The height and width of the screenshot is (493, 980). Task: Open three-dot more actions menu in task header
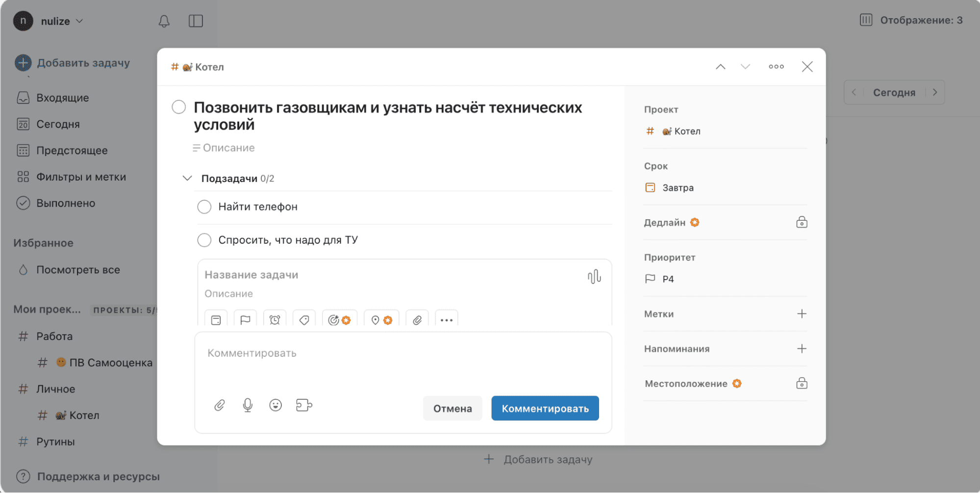tap(776, 67)
